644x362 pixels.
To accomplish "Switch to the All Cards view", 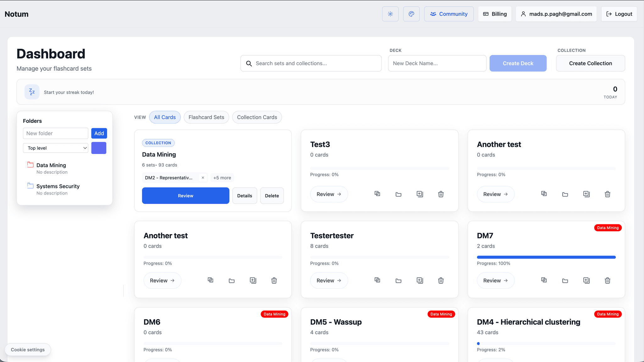I will tap(165, 117).
